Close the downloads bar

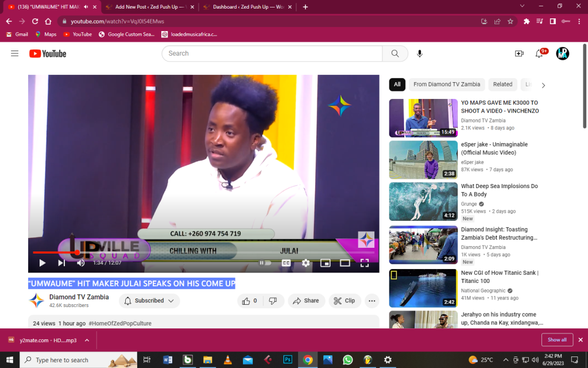(x=581, y=340)
